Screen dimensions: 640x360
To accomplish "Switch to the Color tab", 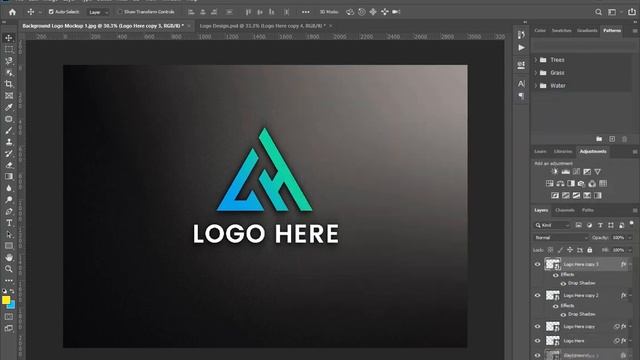I will pos(540,31).
